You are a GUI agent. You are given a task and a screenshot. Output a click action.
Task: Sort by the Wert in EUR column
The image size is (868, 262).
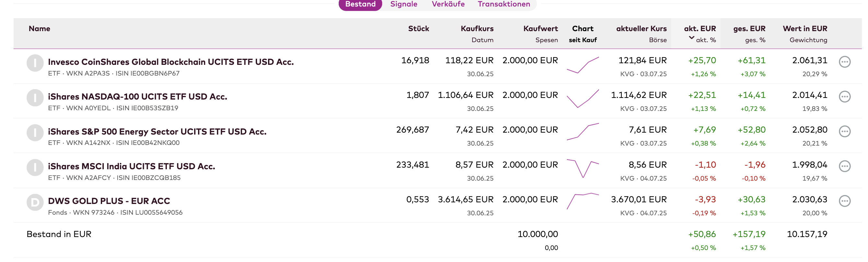pos(805,29)
